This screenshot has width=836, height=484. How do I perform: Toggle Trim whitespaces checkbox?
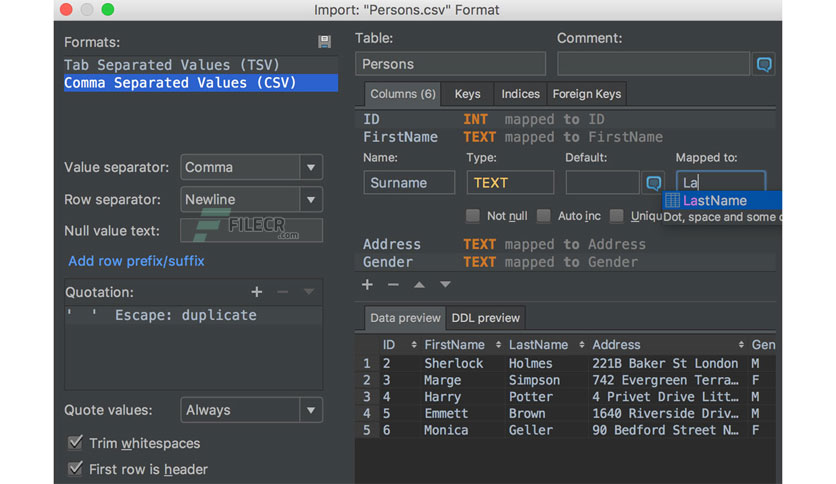(75, 442)
